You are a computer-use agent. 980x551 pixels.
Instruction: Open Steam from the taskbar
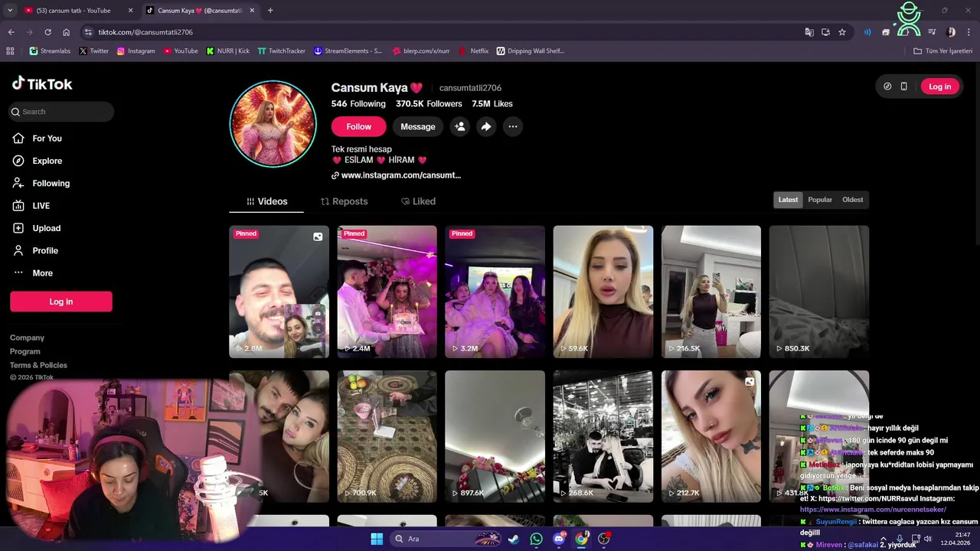(513, 539)
